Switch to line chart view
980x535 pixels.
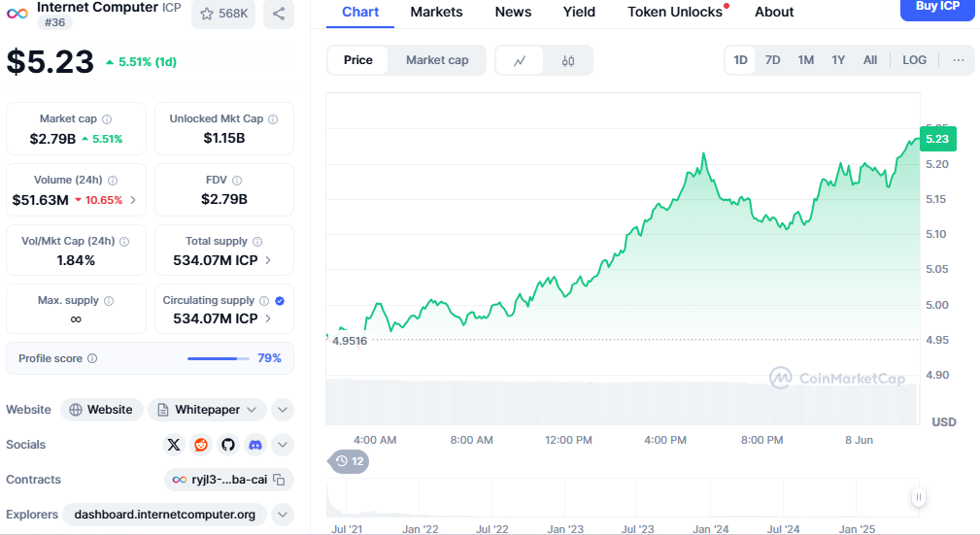pyautogui.click(x=520, y=60)
